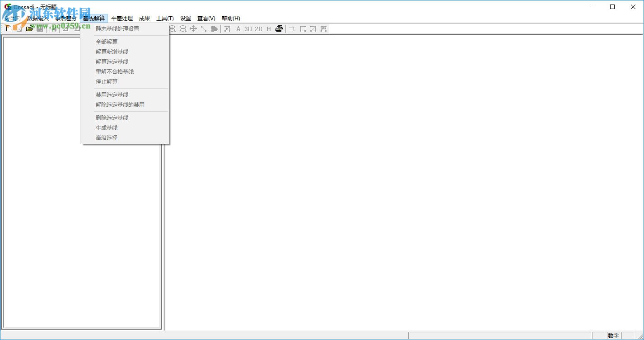Print using the printer icon
Image resolution: width=644 pixels, height=340 pixels.
pyautogui.click(x=279, y=29)
